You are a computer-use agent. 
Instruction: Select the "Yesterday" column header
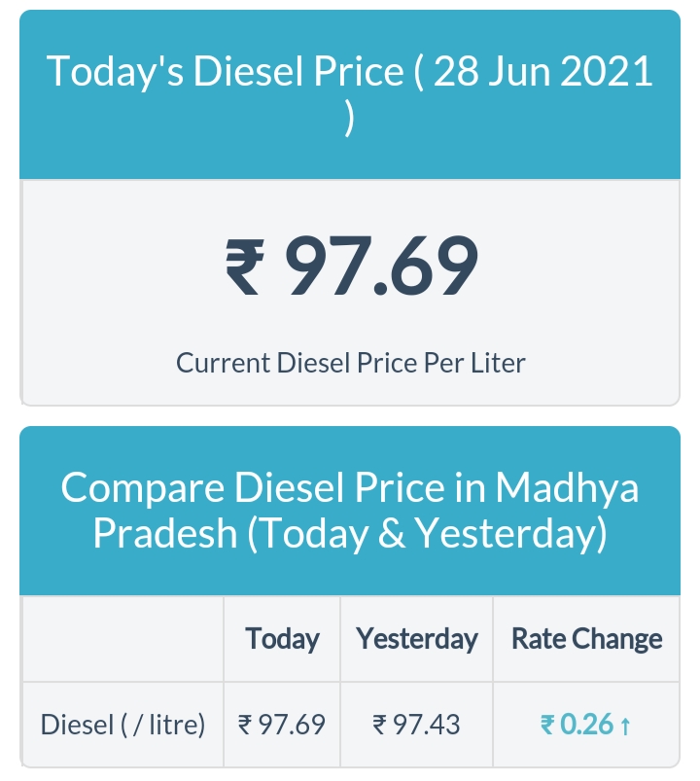[x=416, y=639]
